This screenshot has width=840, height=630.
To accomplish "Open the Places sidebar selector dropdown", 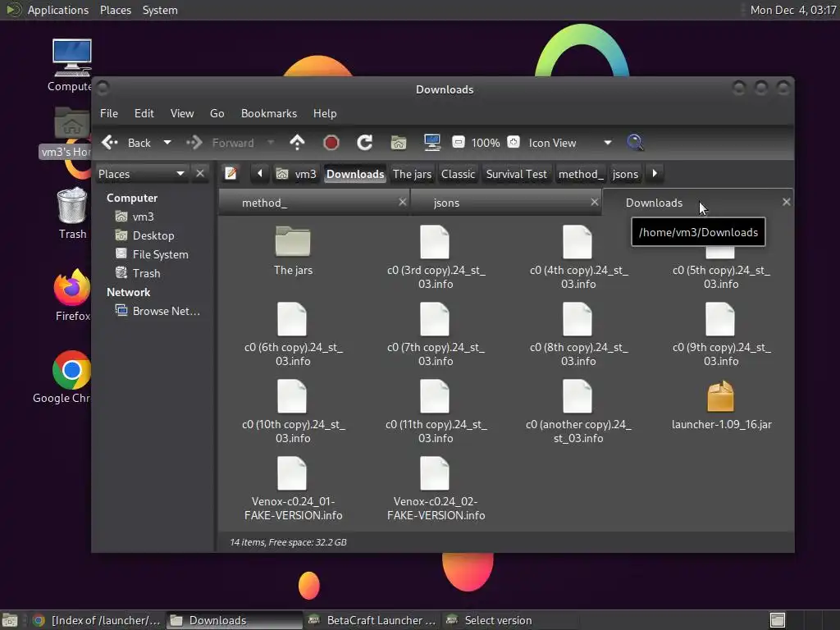I will coord(142,174).
